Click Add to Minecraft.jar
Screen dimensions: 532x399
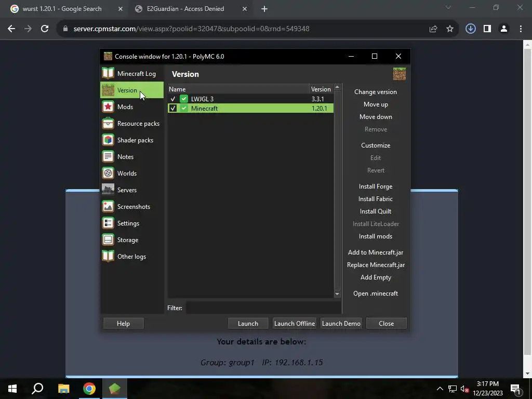376,252
